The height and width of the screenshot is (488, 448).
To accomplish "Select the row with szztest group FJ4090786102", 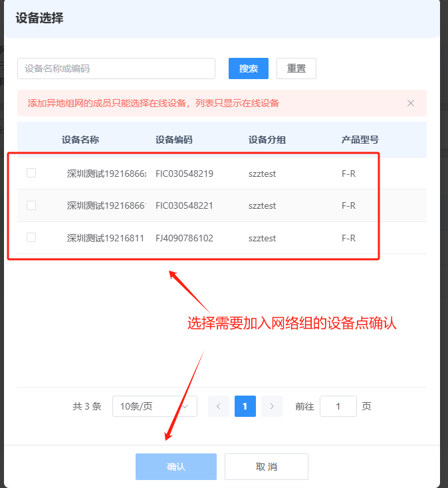I will coord(222,238).
